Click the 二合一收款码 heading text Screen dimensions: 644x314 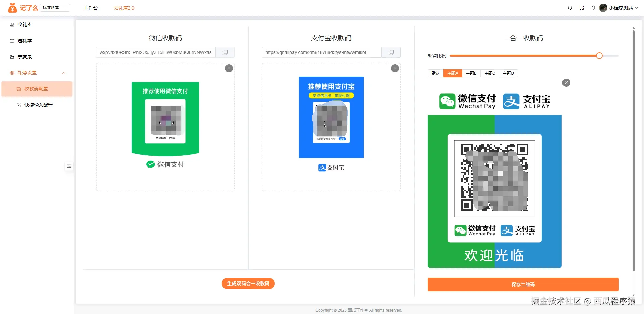pos(523,38)
